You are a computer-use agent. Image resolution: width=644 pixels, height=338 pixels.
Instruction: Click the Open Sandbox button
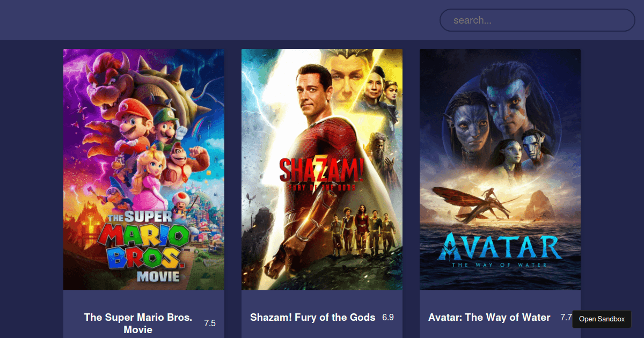pyautogui.click(x=602, y=319)
